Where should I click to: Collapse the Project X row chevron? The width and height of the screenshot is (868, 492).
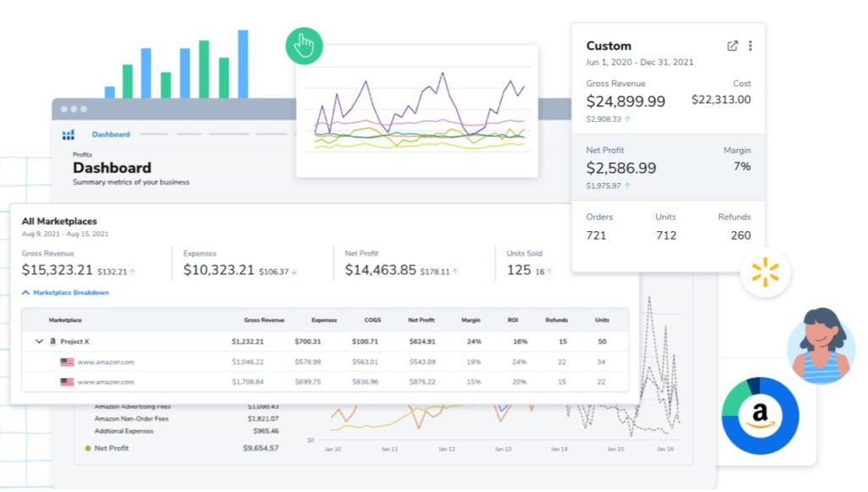tap(39, 341)
